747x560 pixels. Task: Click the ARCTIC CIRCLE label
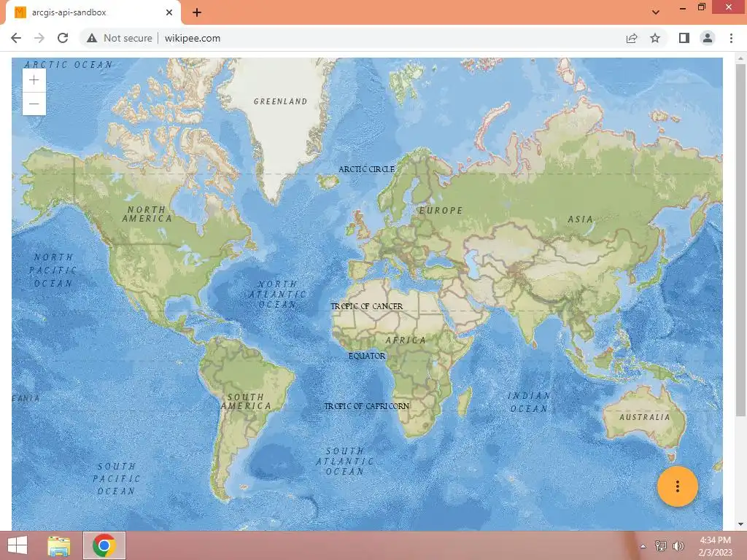pos(366,169)
